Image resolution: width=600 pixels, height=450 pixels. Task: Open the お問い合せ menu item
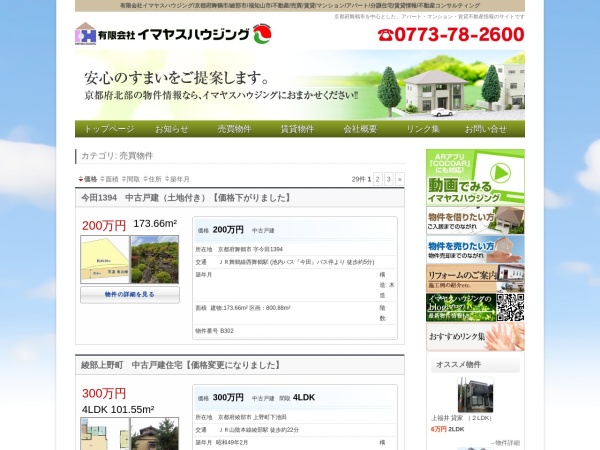point(486,129)
